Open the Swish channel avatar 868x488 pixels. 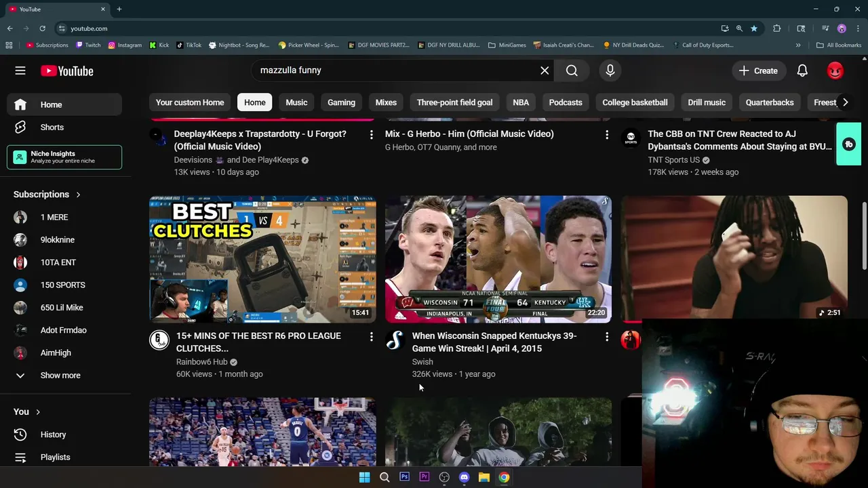[x=395, y=340]
